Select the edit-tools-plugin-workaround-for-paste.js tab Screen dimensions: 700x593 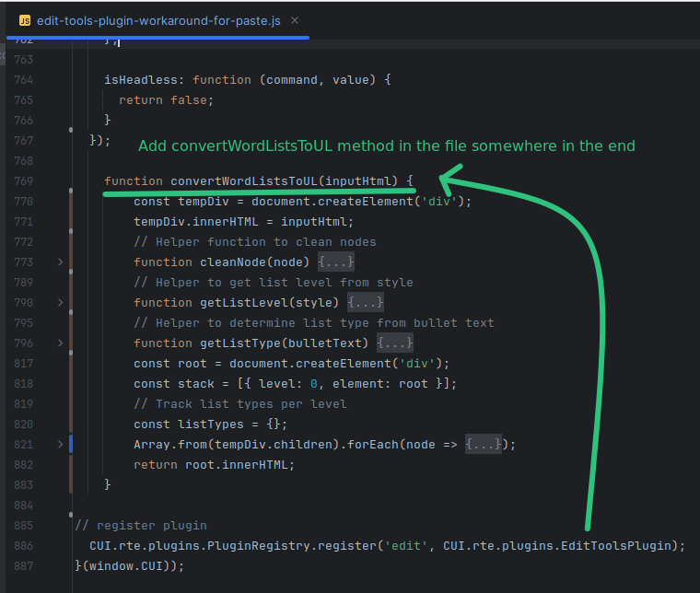tap(158, 19)
